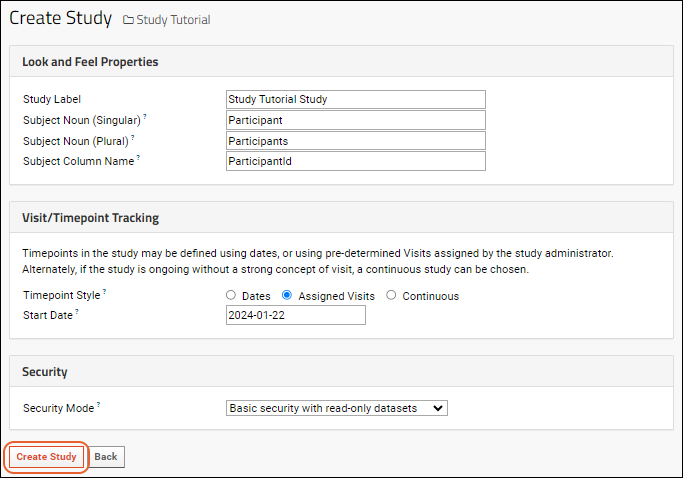Open the Security Mode dropdown
Screen dimensions: 683x478
click(336, 408)
